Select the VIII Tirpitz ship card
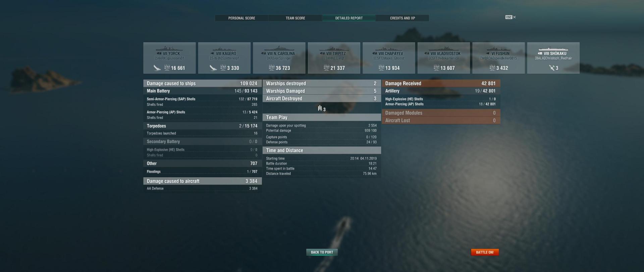The image size is (644, 272). pos(334,58)
